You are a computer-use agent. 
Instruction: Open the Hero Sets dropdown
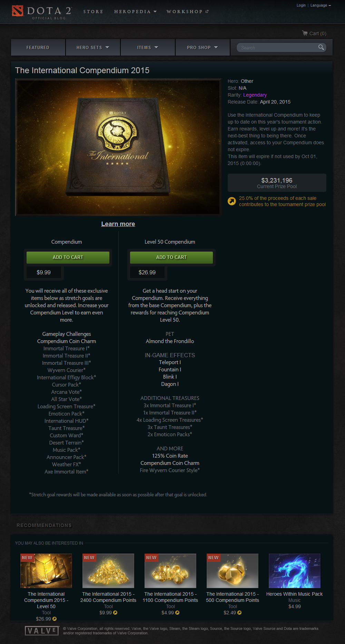point(93,47)
